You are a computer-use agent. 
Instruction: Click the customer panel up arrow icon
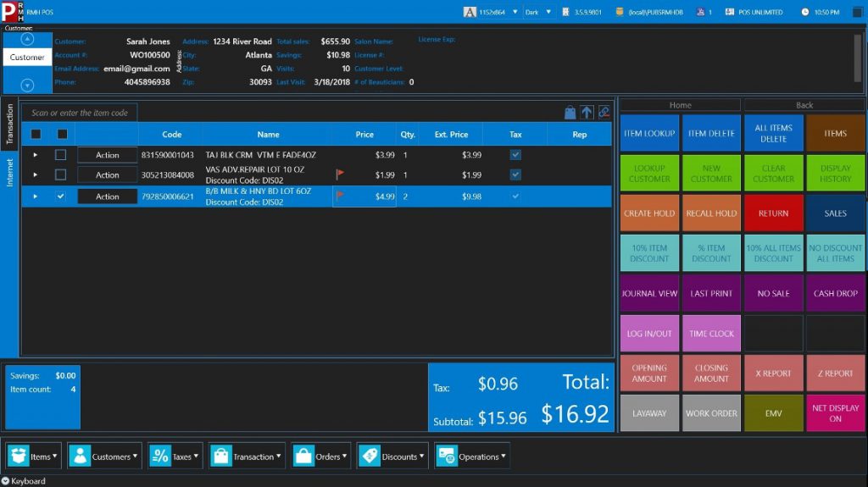pyautogui.click(x=27, y=38)
